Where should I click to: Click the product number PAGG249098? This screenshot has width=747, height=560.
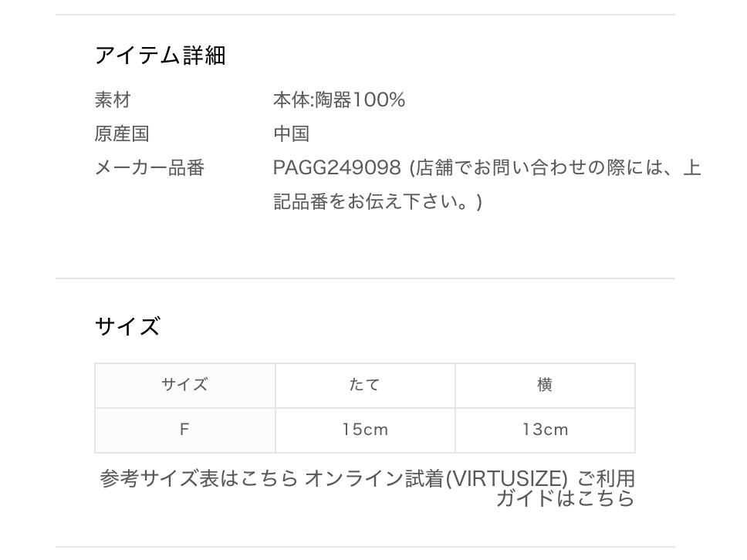(337, 168)
